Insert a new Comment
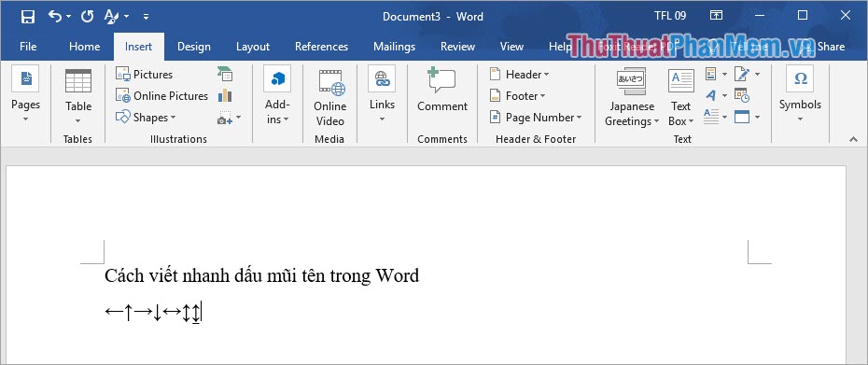 [442, 89]
